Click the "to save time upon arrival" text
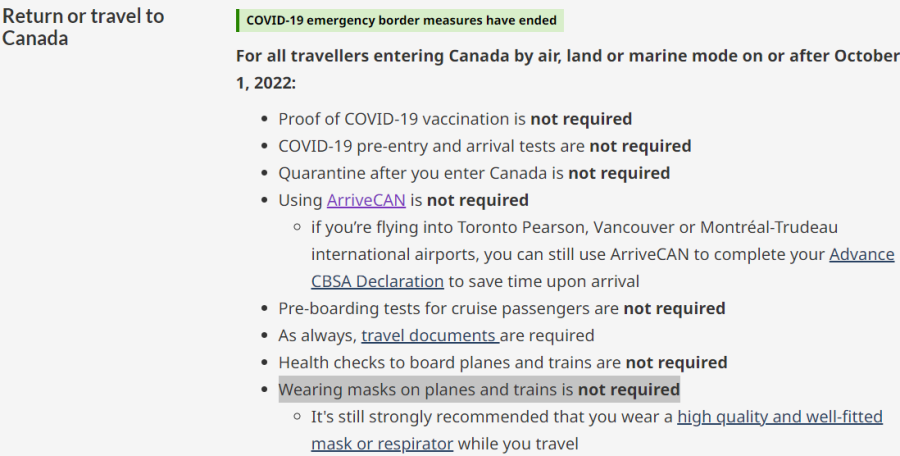This screenshot has height=456, width=900. pos(543,281)
